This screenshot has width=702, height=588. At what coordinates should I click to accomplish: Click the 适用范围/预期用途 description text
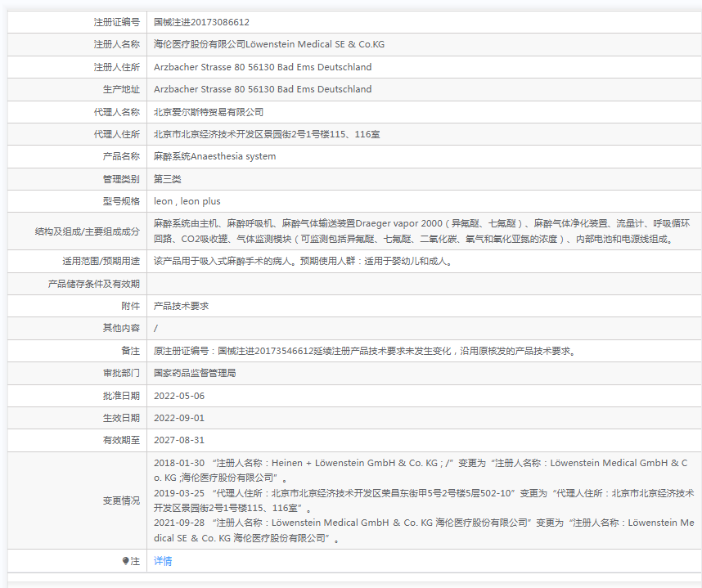(303, 262)
